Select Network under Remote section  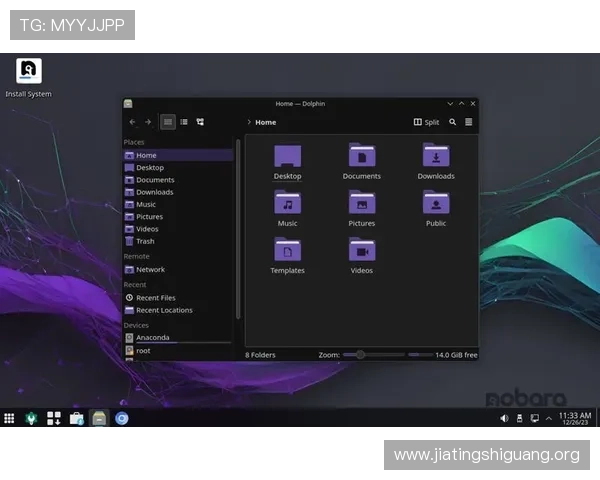tap(150, 269)
